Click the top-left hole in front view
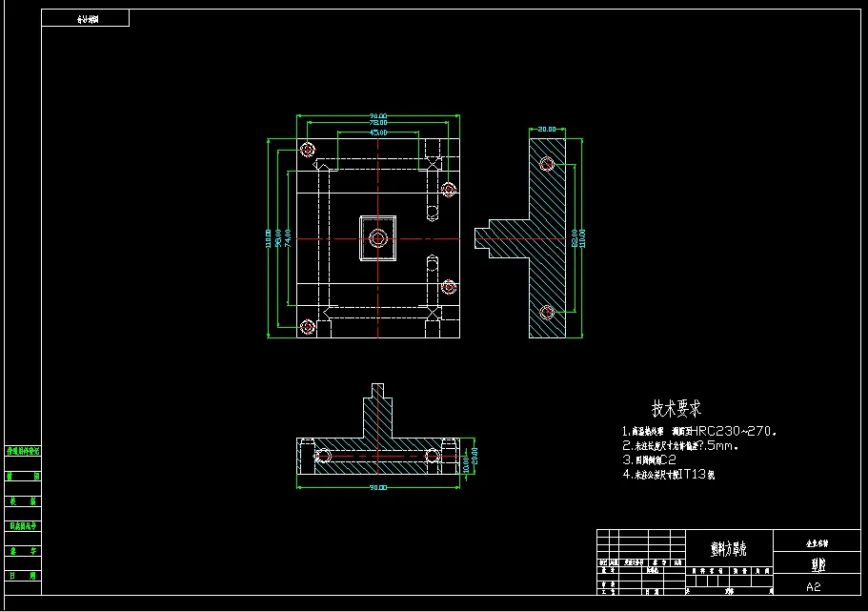The image size is (868, 612). pos(307,150)
